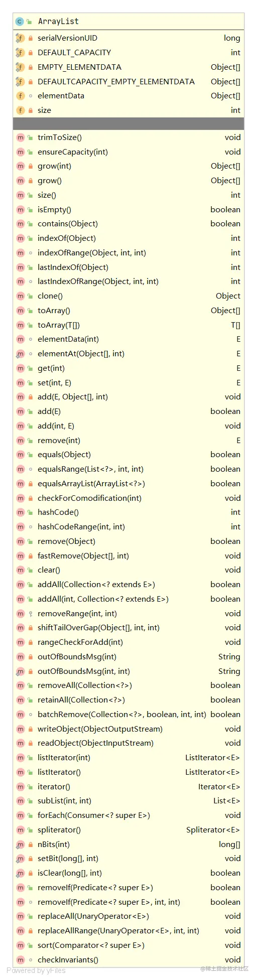
Task: Click the method icon beside isEmpty()
Action: coord(20,210)
